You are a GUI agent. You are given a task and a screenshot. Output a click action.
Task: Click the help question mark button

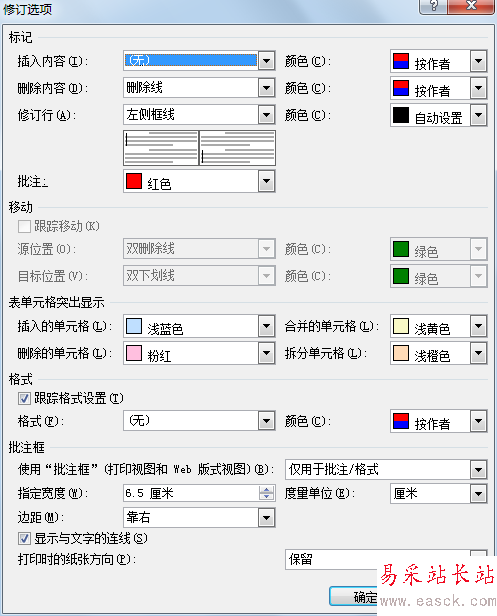pos(433,6)
